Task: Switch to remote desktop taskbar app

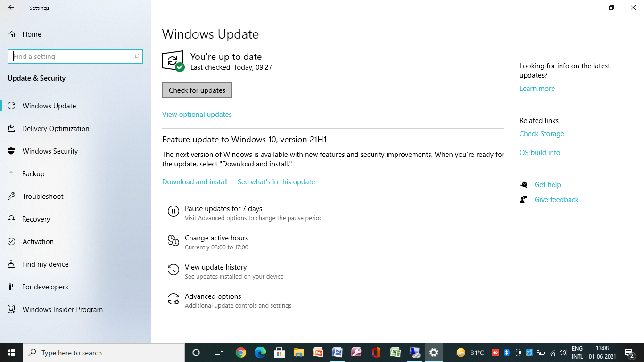Action: (414, 353)
